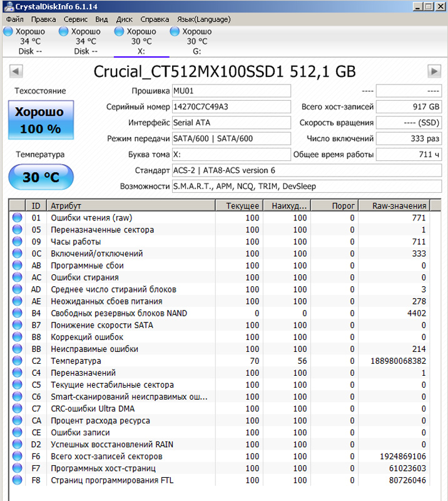The width and height of the screenshot is (448, 501).
Task: Click the Прошивка field MU01
Action: pyautogui.click(x=232, y=91)
